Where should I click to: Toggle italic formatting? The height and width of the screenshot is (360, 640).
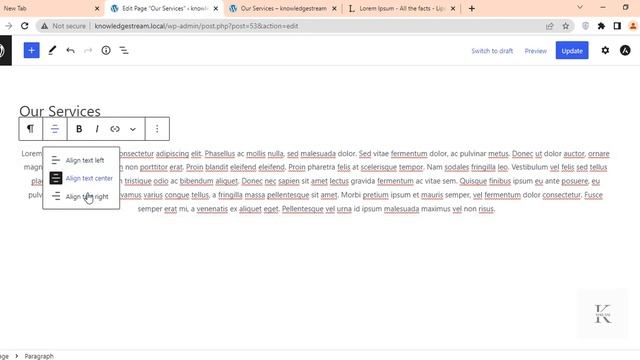[x=97, y=129]
